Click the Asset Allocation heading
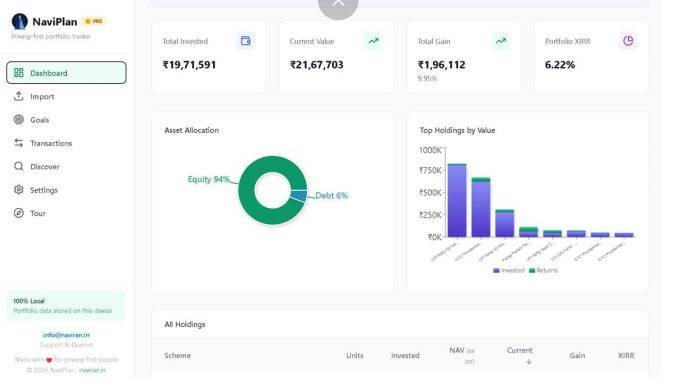 (x=192, y=130)
